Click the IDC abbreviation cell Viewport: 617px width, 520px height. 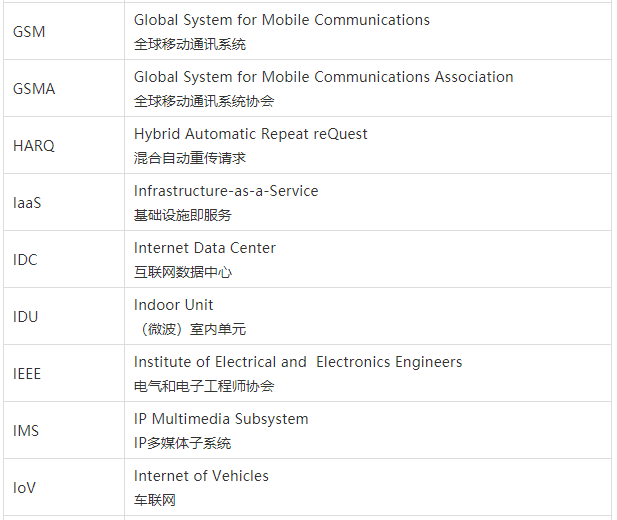click(x=25, y=260)
